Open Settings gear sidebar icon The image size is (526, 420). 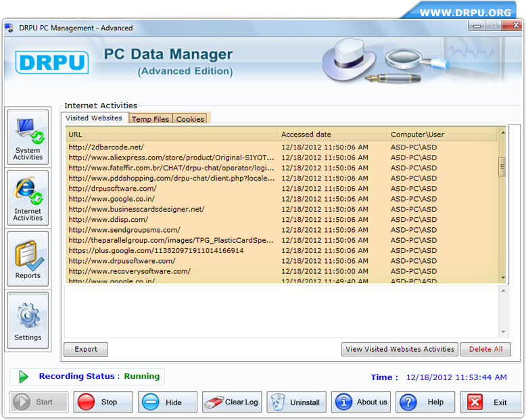point(28,321)
